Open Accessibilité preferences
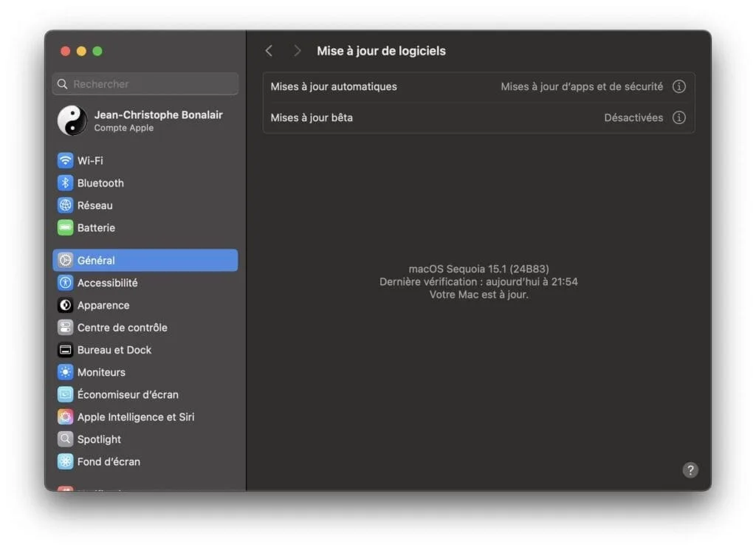756x550 pixels. 108,283
